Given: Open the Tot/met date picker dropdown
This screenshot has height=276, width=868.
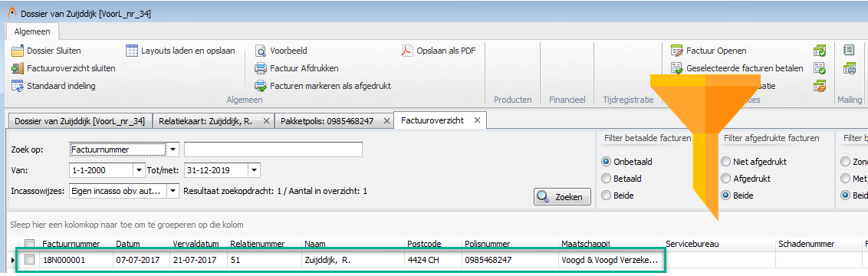Looking at the screenshot, I should coord(254,170).
